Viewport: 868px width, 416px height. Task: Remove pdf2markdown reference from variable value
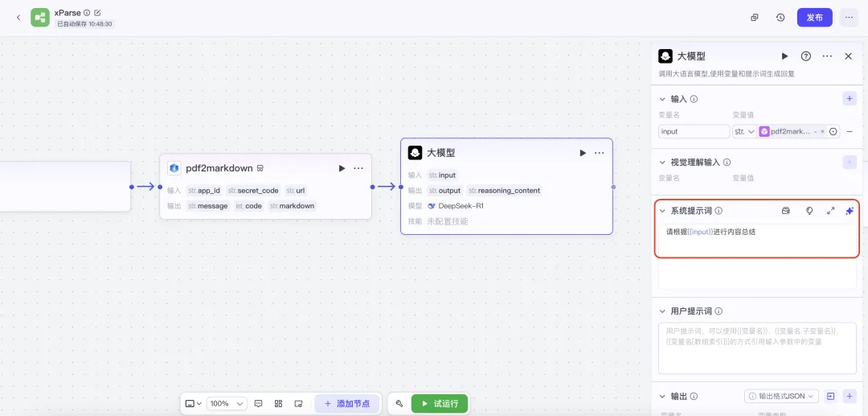pyautogui.click(x=822, y=131)
